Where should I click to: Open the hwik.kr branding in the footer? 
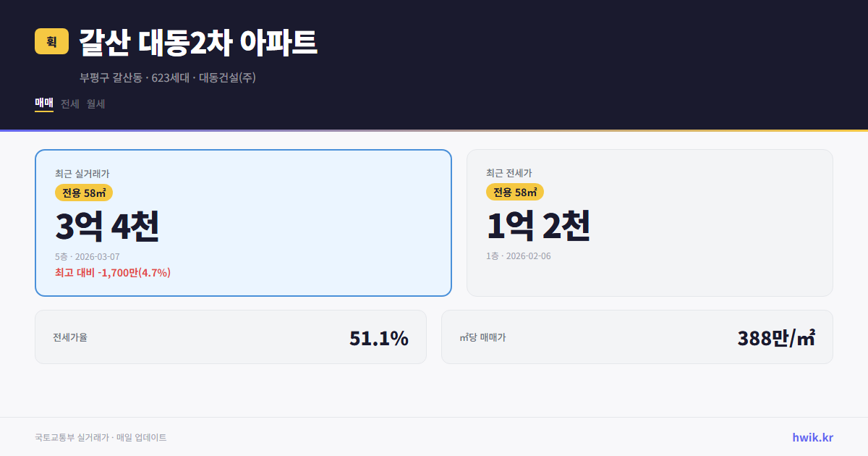811,437
